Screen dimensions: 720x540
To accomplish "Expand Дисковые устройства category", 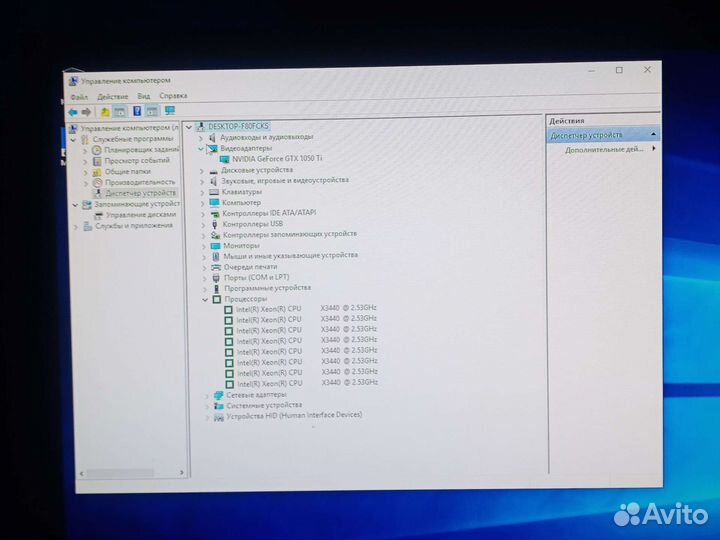I will point(202,171).
